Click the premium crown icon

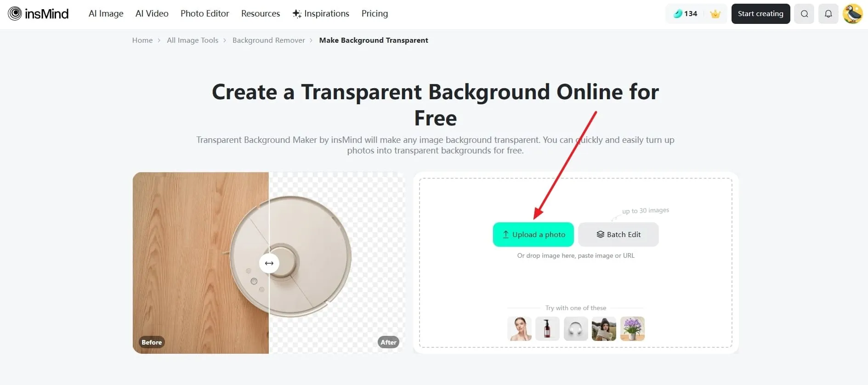[715, 14]
